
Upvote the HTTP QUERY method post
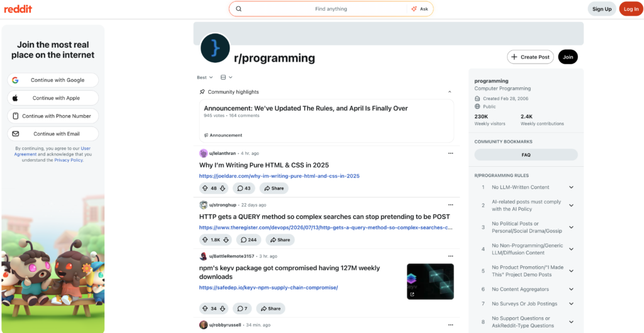pos(205,240)
